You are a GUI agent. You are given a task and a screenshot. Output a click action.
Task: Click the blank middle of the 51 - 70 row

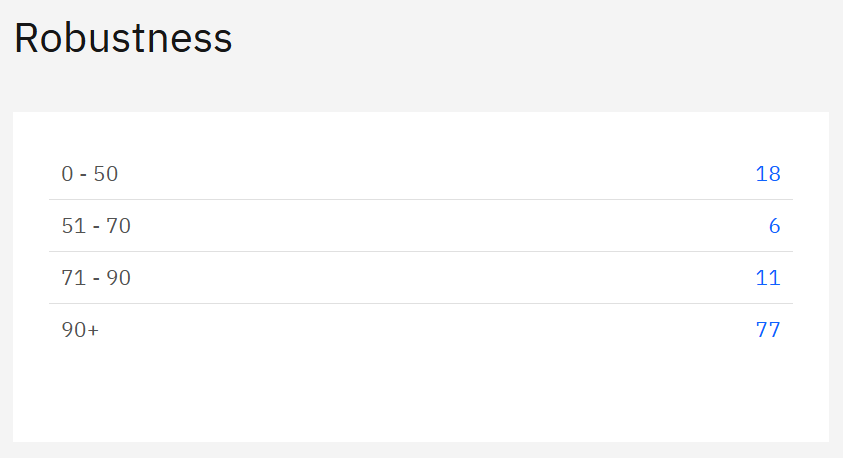pyautogui.click(x=420, y=226)
